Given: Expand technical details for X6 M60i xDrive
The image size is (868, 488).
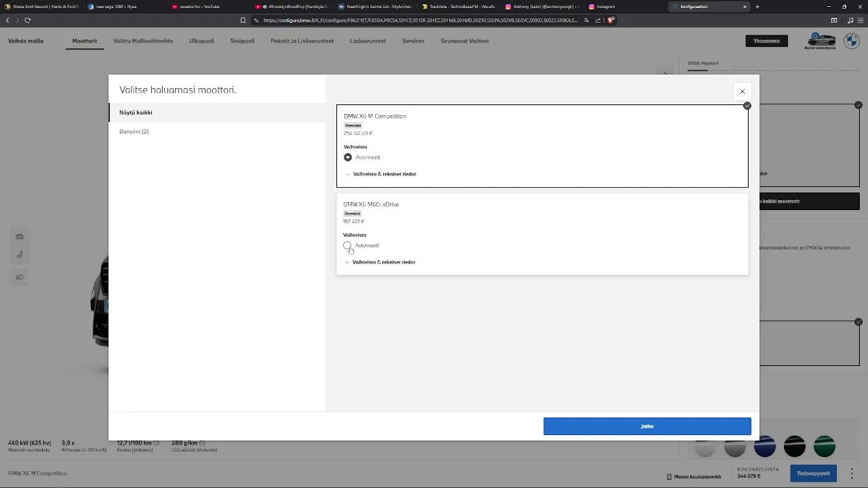Looking at the screenshot, I should point(380,262).
